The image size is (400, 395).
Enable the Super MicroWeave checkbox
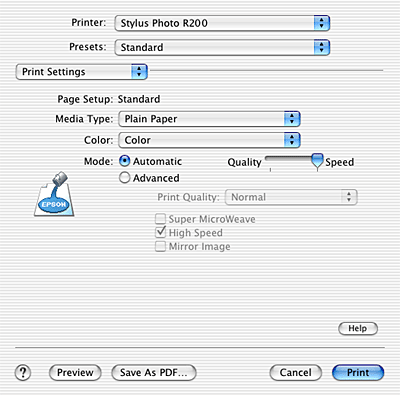coord(161,219)
